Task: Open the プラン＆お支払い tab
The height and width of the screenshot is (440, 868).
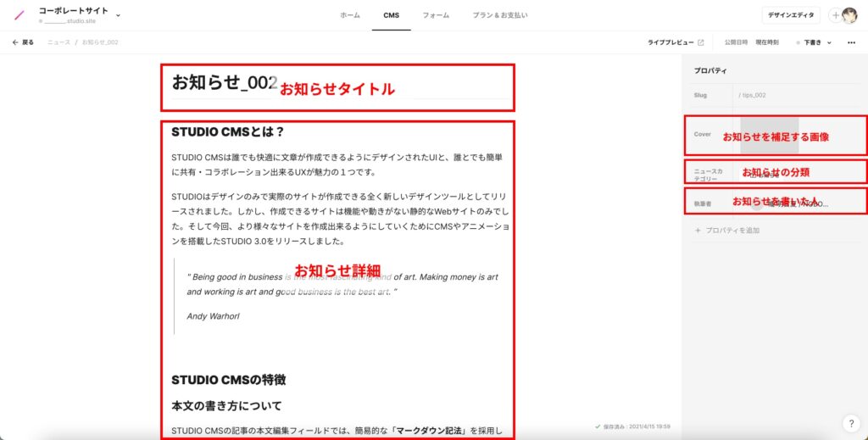Action: [500, 15]
